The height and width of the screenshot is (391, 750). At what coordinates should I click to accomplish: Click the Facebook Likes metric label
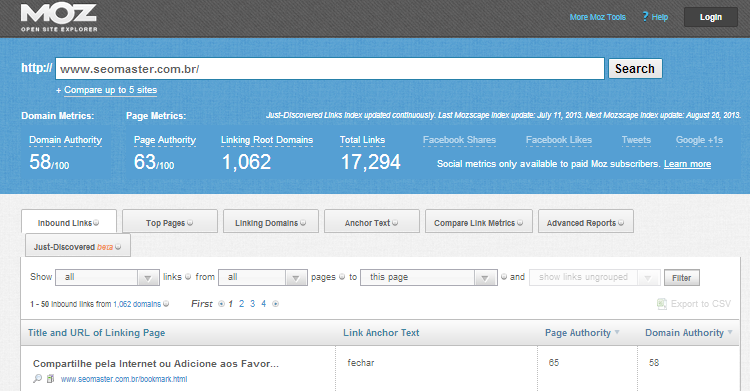559,140
